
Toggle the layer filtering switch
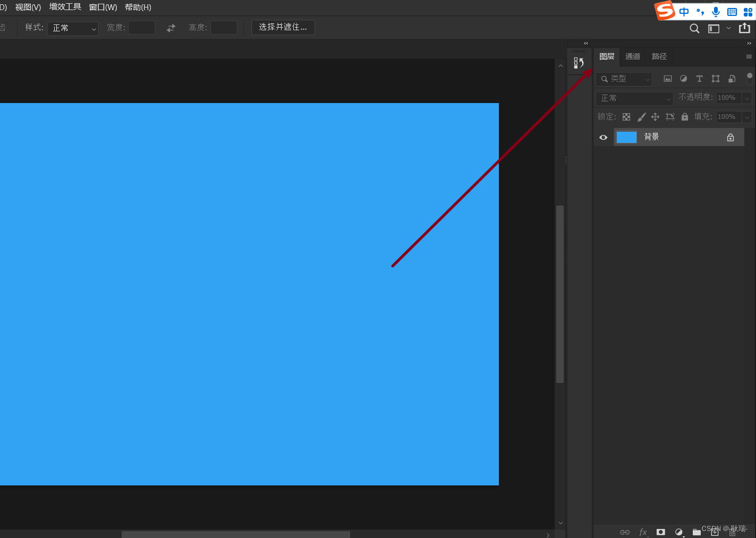(x=750, y=78)
